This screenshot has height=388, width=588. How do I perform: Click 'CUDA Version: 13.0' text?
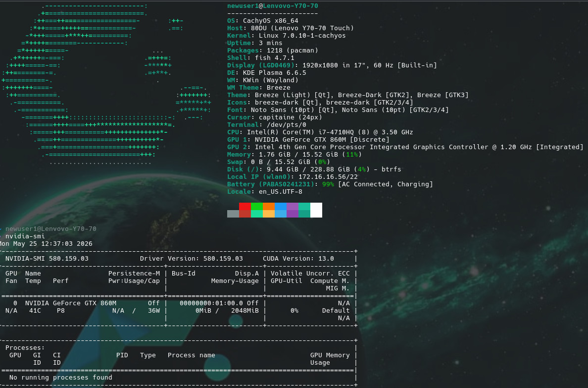[298, 258]
